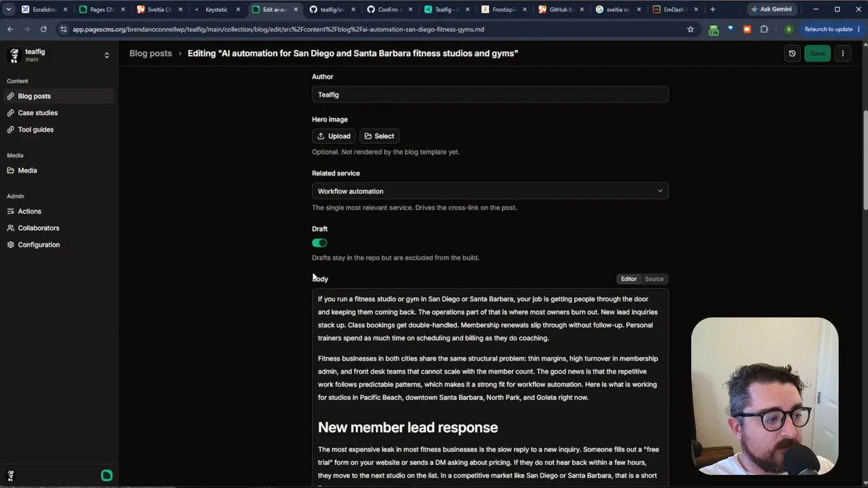Switch to the GitHub Build tab
This screenshot has height=488, width=868.
pyautogui.click(x=561, y=9)
